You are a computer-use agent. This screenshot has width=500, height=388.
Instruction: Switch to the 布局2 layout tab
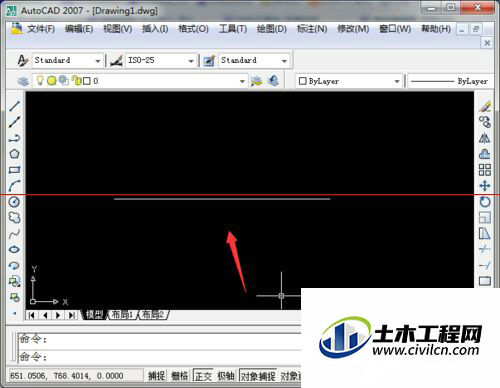[x=153, y=314]
